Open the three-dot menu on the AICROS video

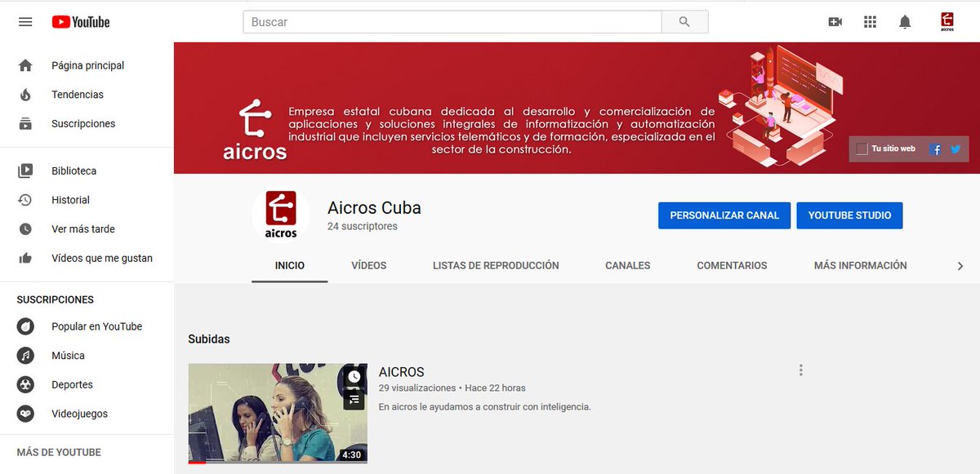tap(801, 370)
